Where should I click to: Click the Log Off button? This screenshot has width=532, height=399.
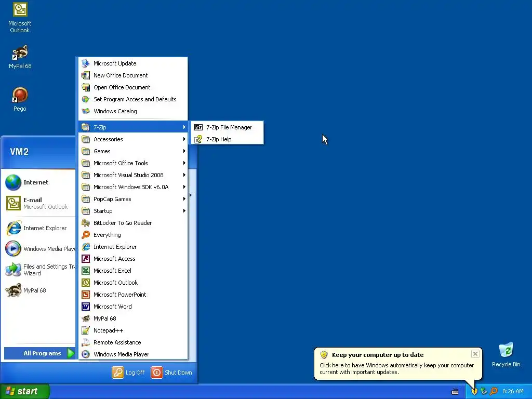(x=129, y=372)
